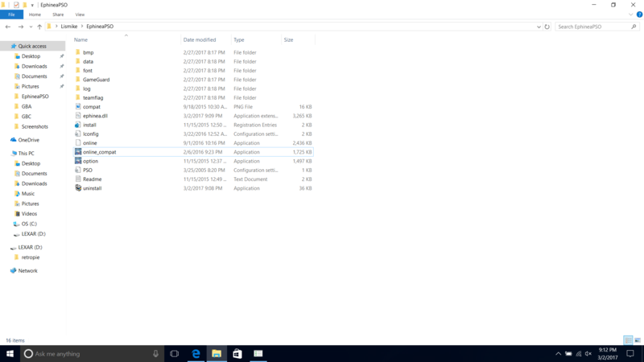This screenshot has height=362, width=644.
Task: Select This PC in the navigation pane
Action: (x=26, y=153)
